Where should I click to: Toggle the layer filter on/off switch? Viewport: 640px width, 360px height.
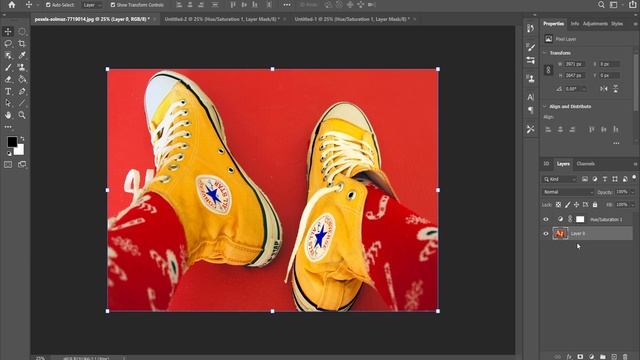click(x=634, y=178)
